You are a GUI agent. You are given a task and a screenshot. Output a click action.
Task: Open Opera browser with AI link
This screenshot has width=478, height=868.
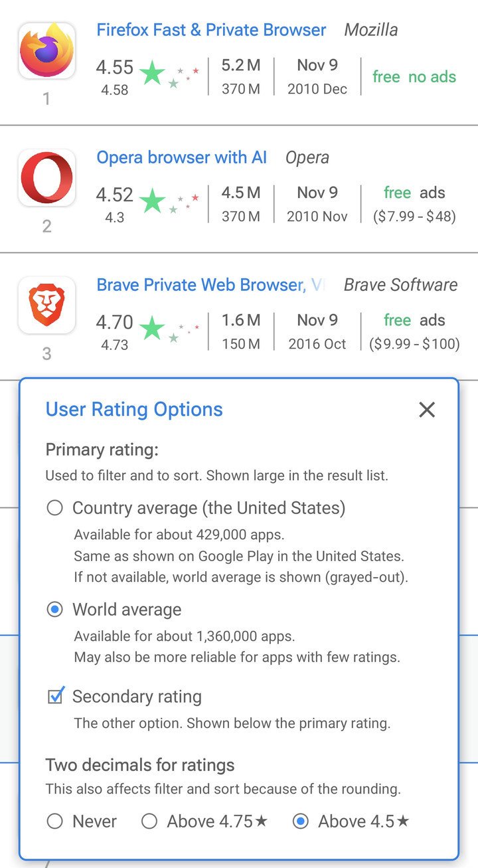181,157
